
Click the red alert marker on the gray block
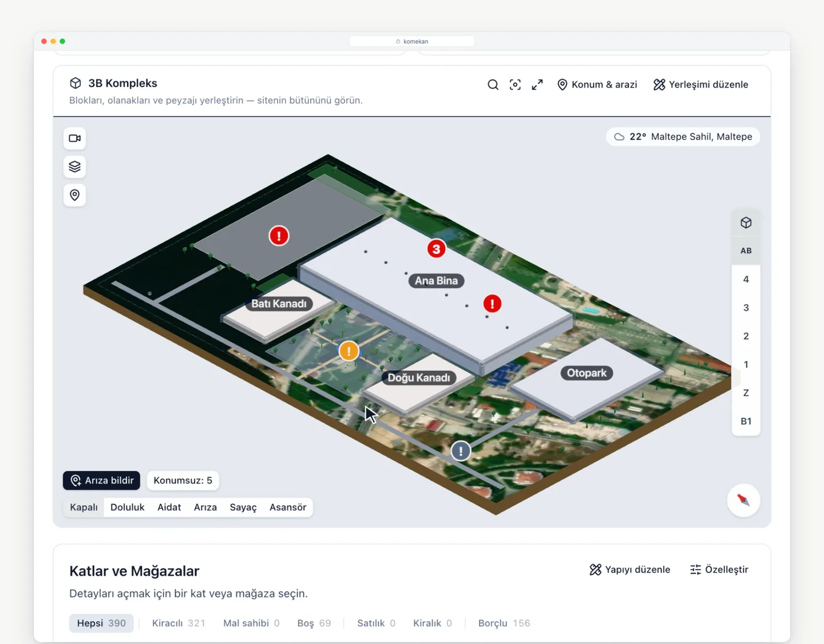279,236
